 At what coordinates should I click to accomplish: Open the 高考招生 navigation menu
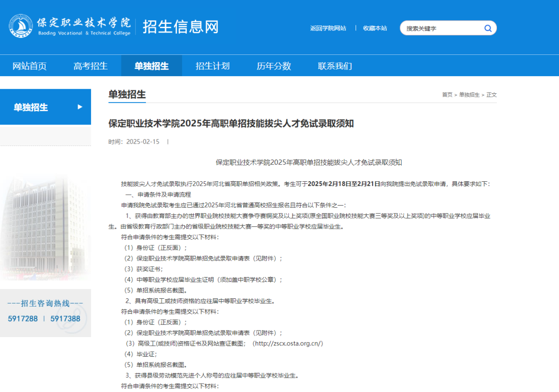pos(91,66)
